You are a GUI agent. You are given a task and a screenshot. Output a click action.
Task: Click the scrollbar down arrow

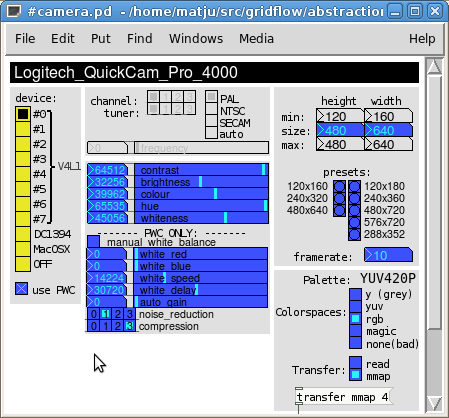pyautogui.click(x=434, y=404)
